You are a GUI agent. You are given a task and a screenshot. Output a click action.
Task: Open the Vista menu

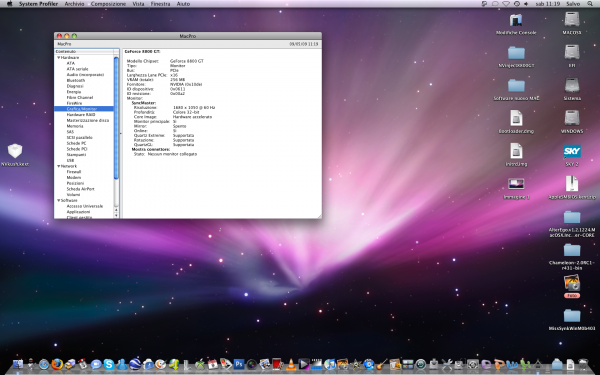[x=138, y=4]
